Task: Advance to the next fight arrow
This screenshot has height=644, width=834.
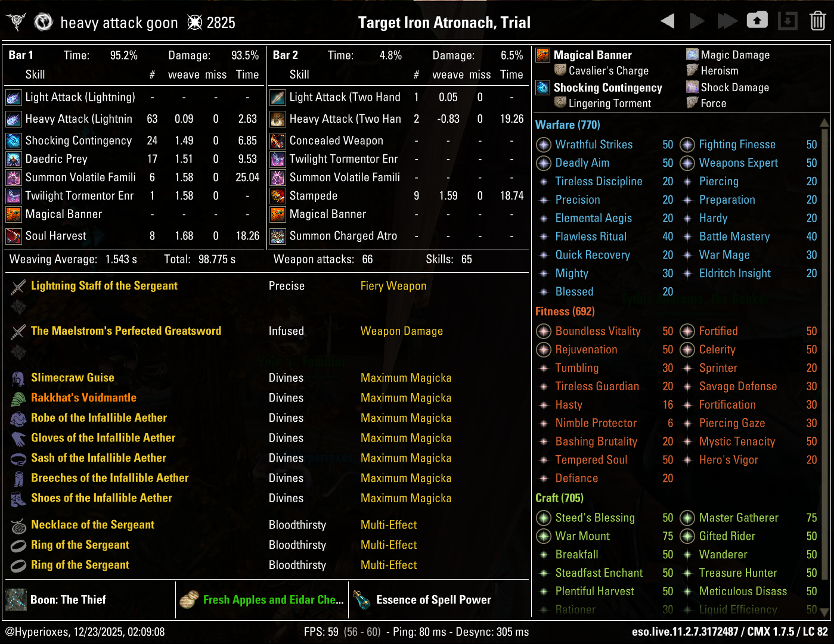Action: [x=696, y=21]
